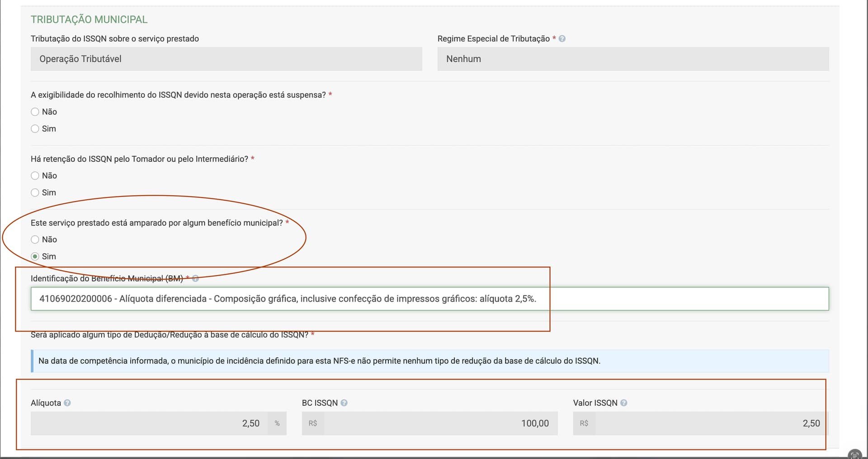The height and width of the screenshot is (459, 868).
Task: Click the BC ISSQN field showing 100,00
Action: point(441,424)
